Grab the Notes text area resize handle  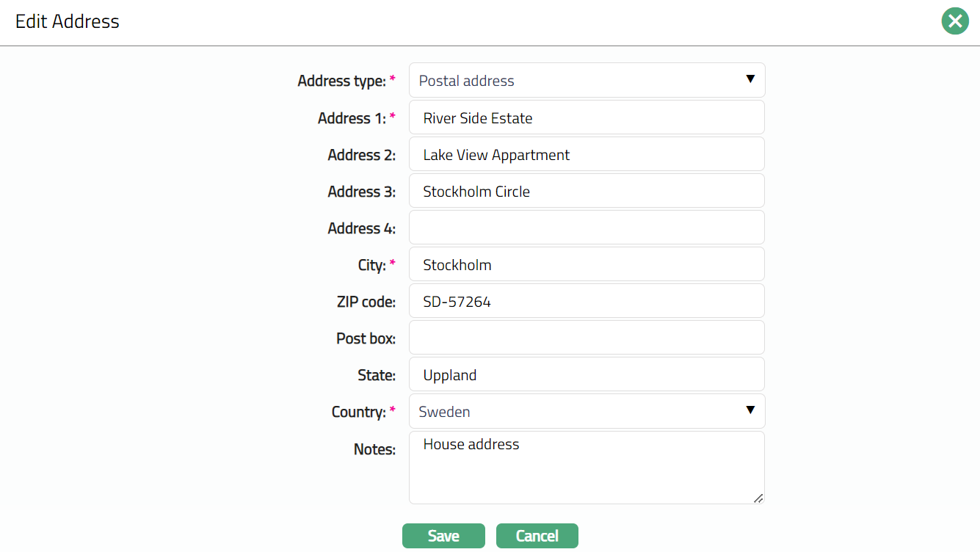pos(758,498)
